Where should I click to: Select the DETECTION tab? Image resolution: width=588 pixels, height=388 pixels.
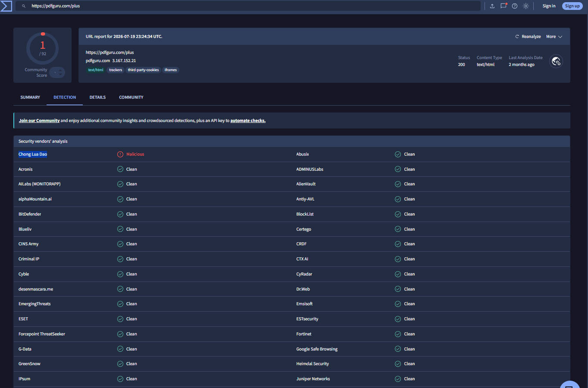[x=65, y=97]
